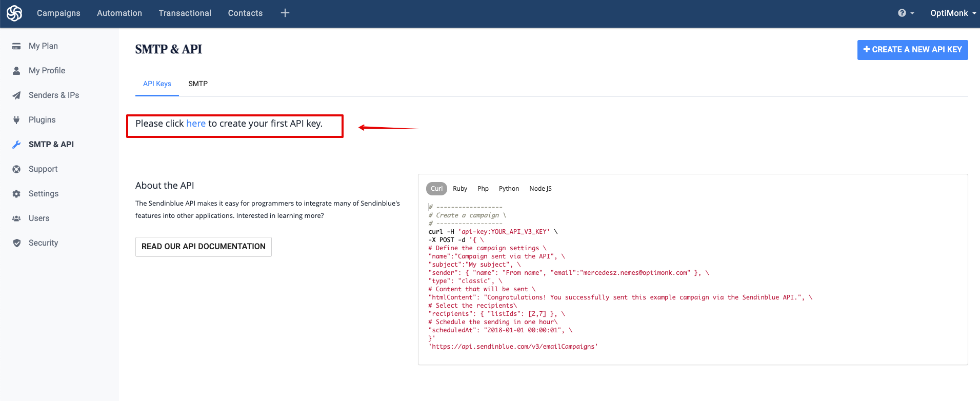This screenshot has width=980, height=401.
Task: Click the "htmlContent" code line
Action: [x=620, y=297]
